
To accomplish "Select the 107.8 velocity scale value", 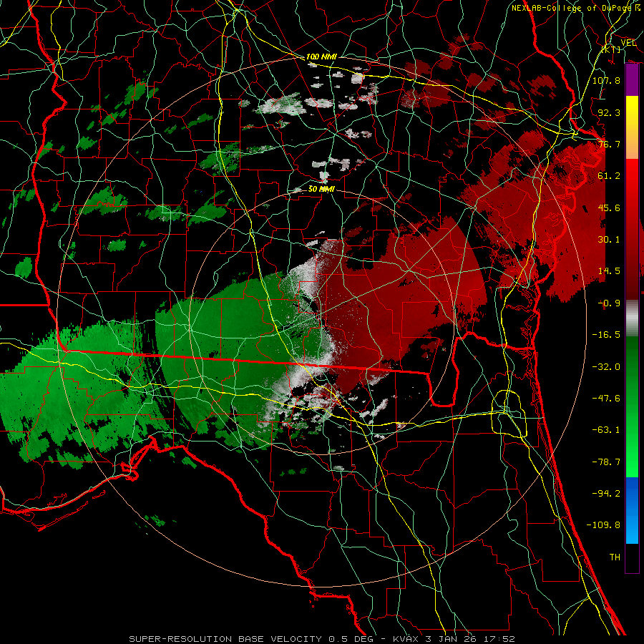I will coord(606,80).
